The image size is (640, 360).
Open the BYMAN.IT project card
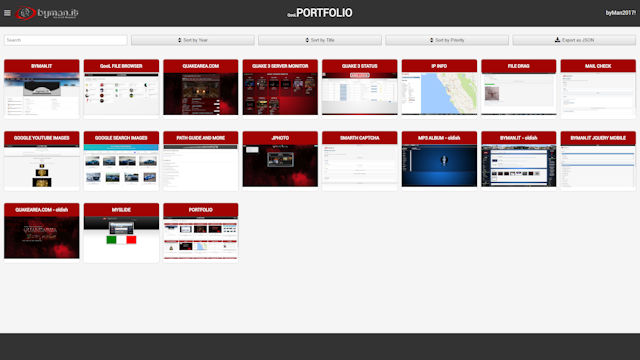(42, 89)
